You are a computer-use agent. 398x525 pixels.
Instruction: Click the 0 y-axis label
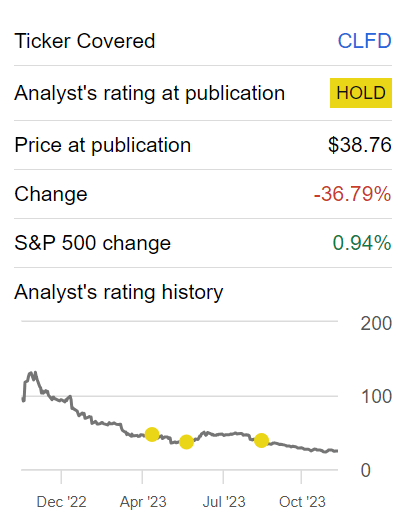click(x=366, y=470)
